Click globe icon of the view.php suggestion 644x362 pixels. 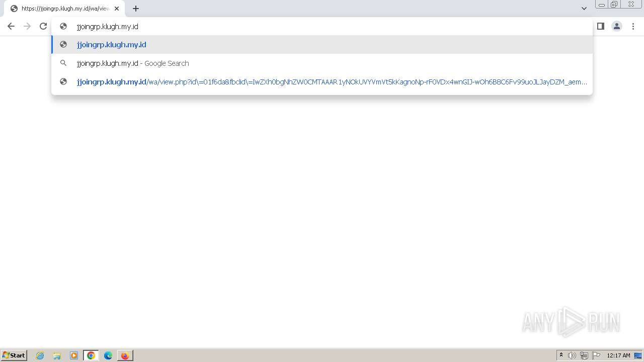point(63,81)
